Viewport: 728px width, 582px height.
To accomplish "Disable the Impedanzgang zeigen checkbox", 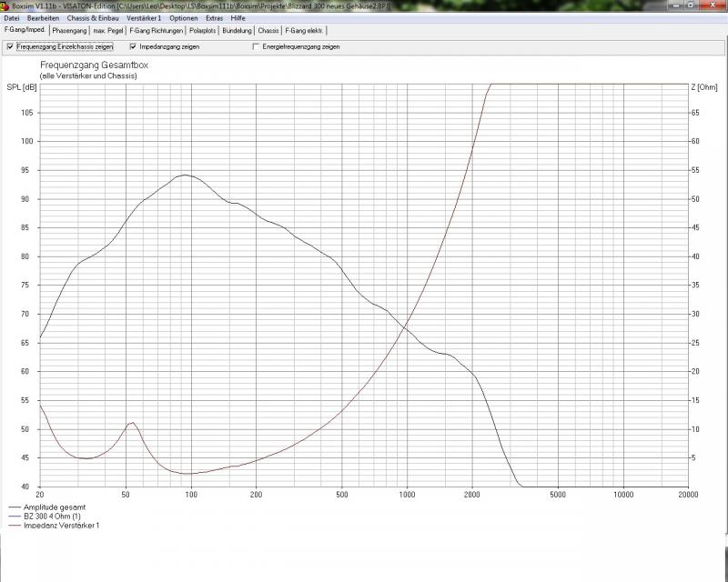I will pos(134,46).
